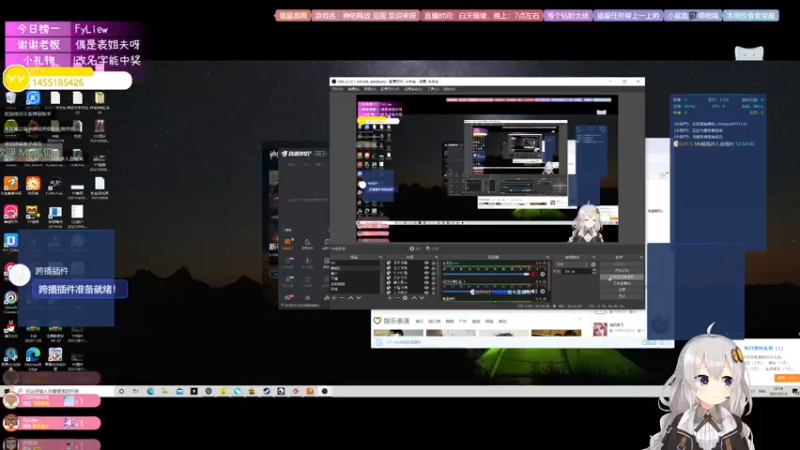Add a new scene in OBS Scenes panel
Viewport: 800px width, 450px height.
[x=334, y=297]
